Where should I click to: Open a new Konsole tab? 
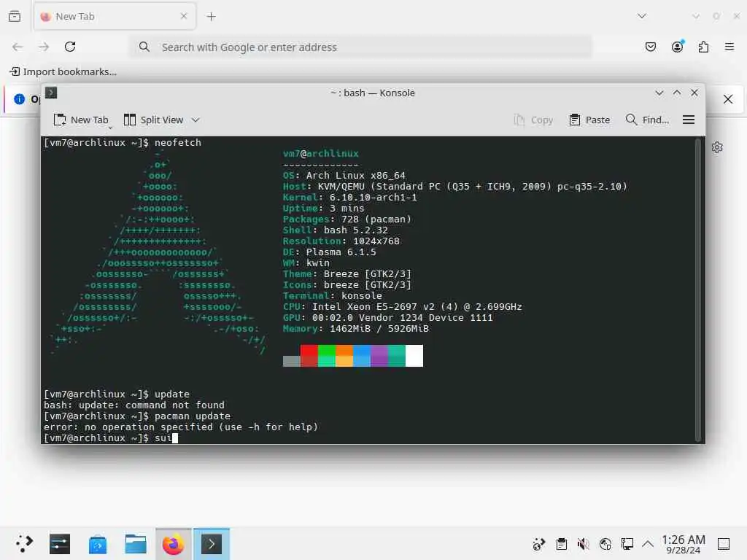[x=80, y=120]
